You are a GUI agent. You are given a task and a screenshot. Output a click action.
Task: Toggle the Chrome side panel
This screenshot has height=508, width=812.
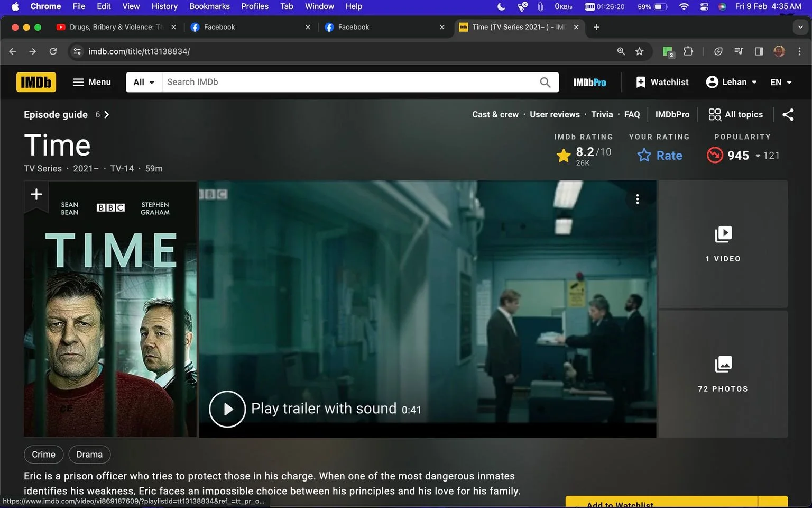tap(759, 51)
